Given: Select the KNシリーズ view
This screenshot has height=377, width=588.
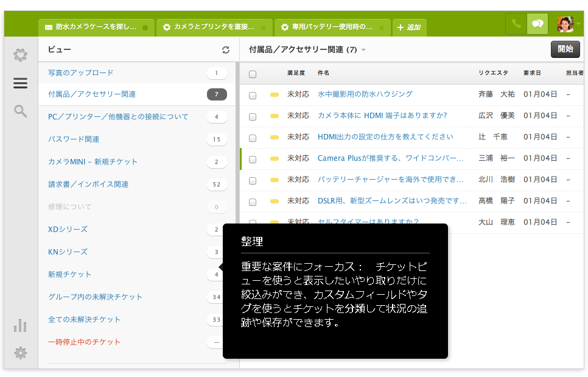Looking at the screenshot, I should pos(68,252).
